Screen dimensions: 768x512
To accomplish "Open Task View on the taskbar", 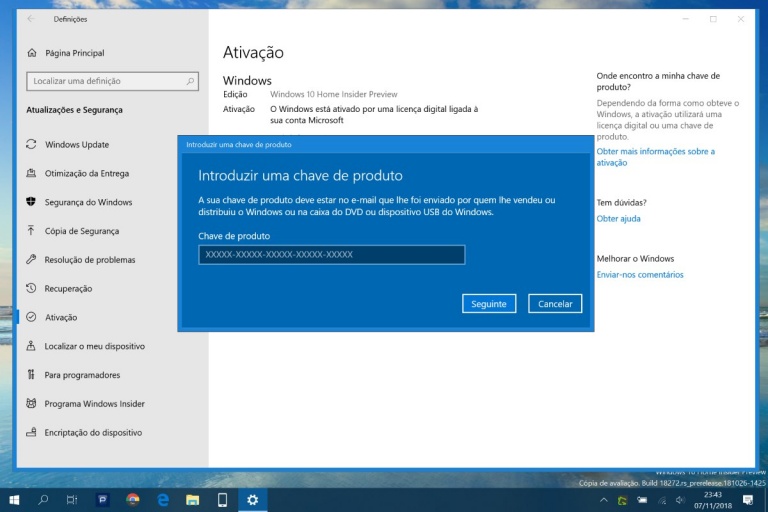I will 72,500.
